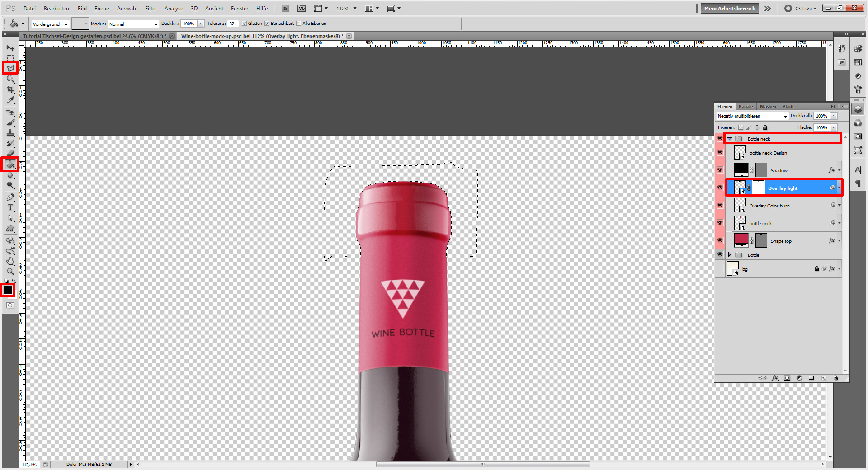The height and width of the screenshot is (470, 868).
Task: Select the Crop tool
Action: click(x=10, y=89)
